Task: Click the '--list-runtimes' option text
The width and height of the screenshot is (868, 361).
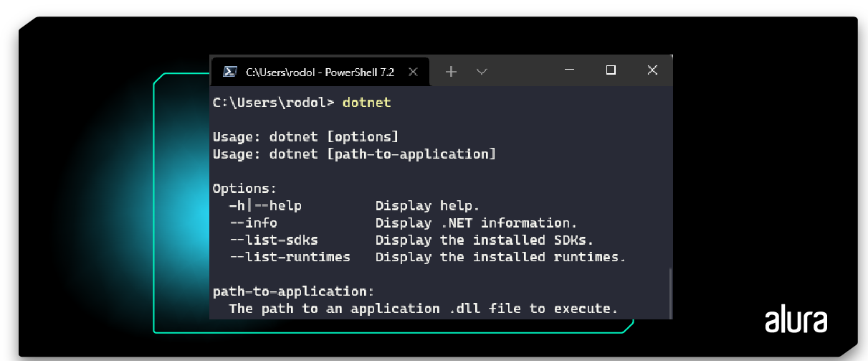Action: (x=290, y=257)
